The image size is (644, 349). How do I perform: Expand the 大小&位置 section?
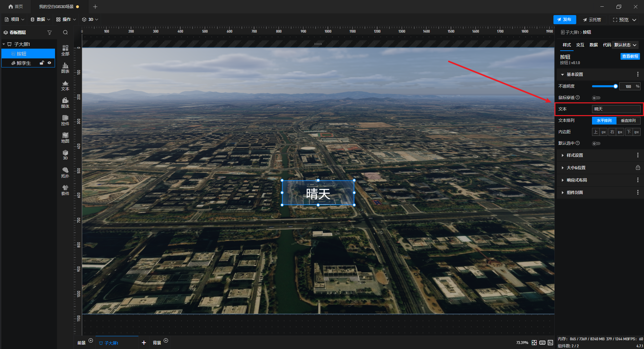[x=562, y=167]
